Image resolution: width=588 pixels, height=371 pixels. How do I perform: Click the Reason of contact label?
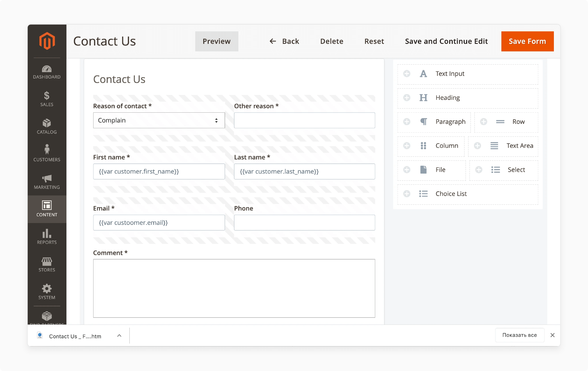pyautogui.click(x=122, y=106)
